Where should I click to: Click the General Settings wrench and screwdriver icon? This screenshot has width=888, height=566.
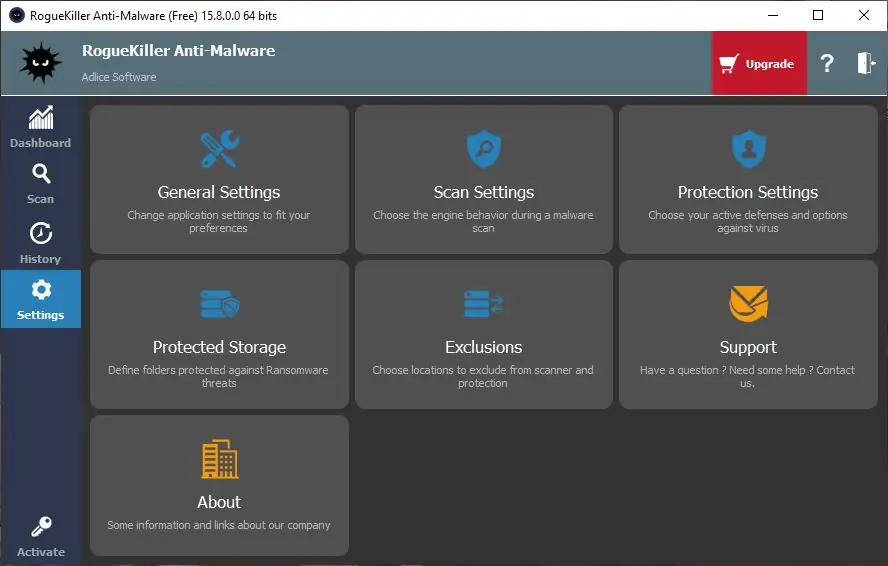[x=220, y=149]
